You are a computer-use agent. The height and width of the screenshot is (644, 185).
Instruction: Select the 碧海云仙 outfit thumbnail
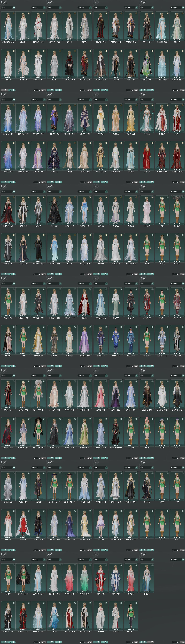tap(101, 210)
